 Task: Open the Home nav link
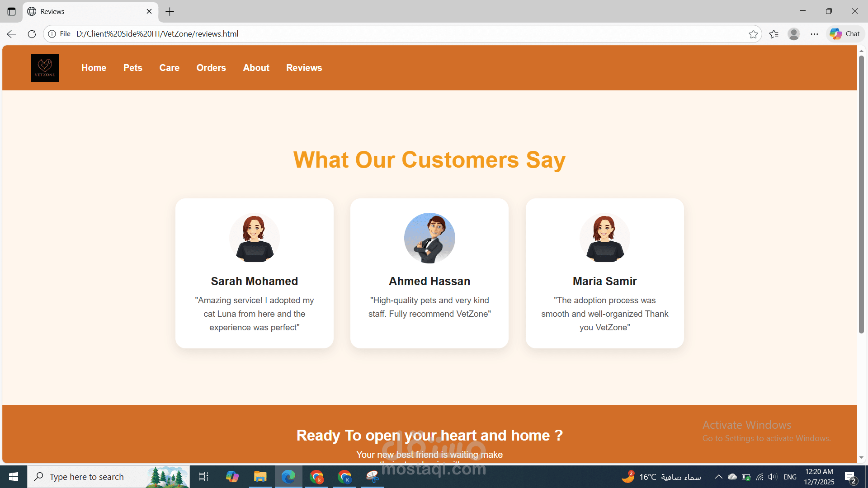(94, 68)
